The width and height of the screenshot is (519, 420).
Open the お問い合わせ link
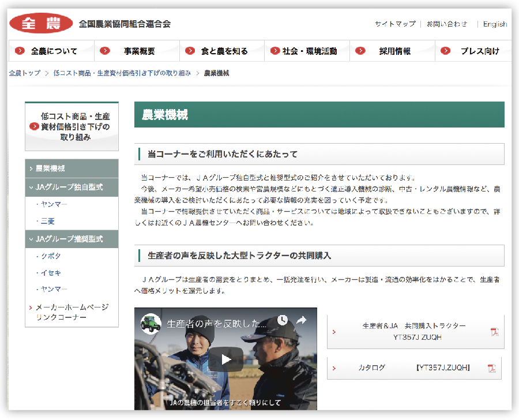447,24
